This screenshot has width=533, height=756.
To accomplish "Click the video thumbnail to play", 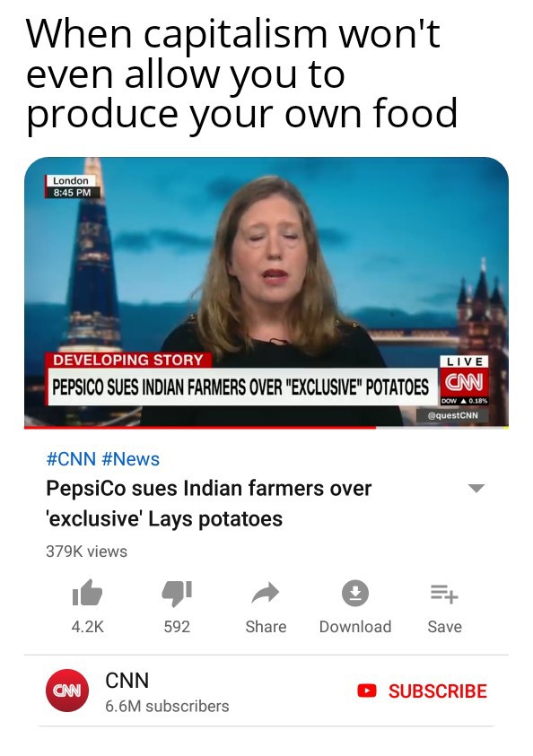I will pyautogui.click(x=266, y=291).
